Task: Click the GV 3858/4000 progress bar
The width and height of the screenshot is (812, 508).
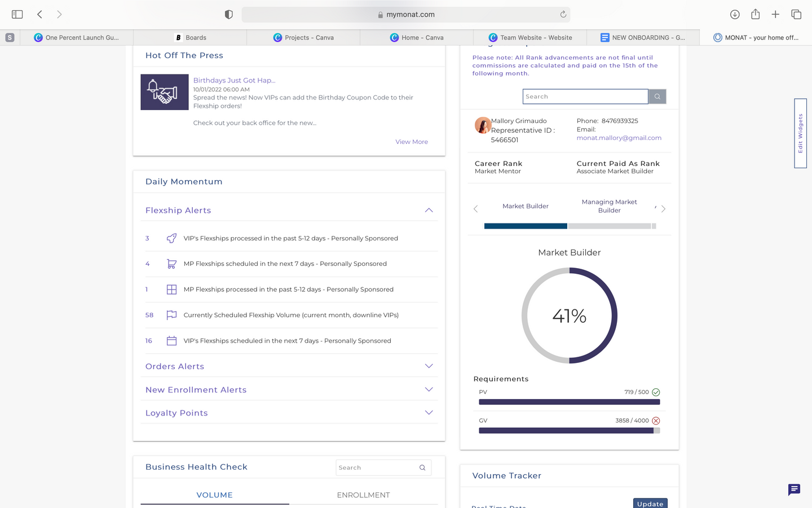Action: click(x=569, y=431)
